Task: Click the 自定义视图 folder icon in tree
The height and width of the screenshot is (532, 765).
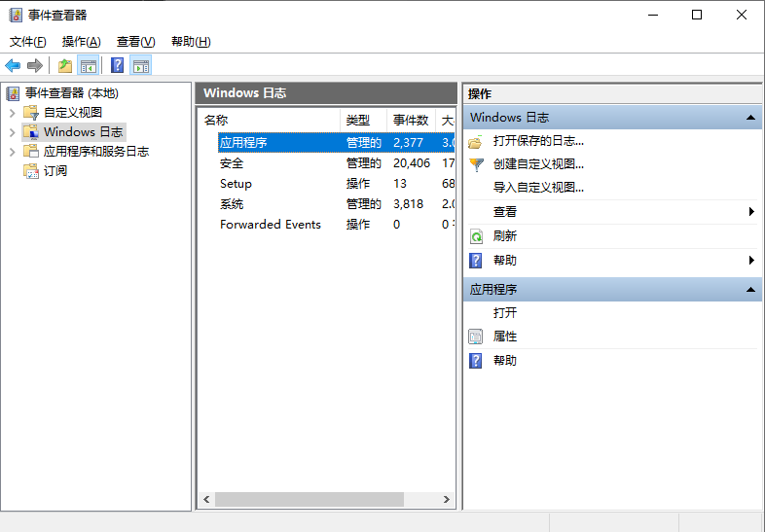Action: [x=31, y=113]
